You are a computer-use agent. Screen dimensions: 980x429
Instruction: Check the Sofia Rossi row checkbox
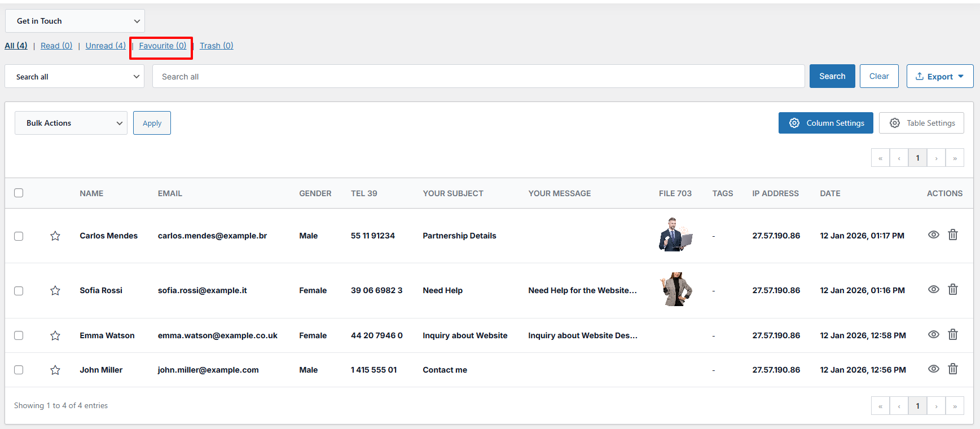pyautogui.click(x=19, y=291)
